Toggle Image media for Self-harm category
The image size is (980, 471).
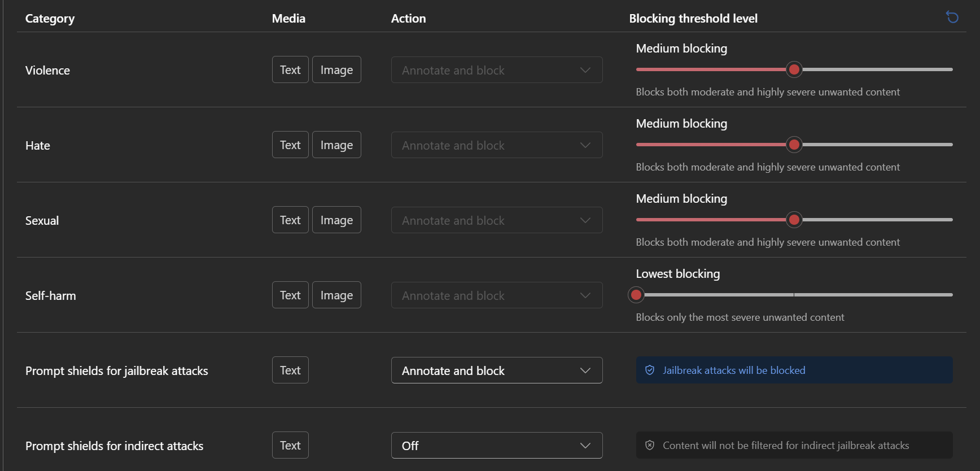pos(336,295)
